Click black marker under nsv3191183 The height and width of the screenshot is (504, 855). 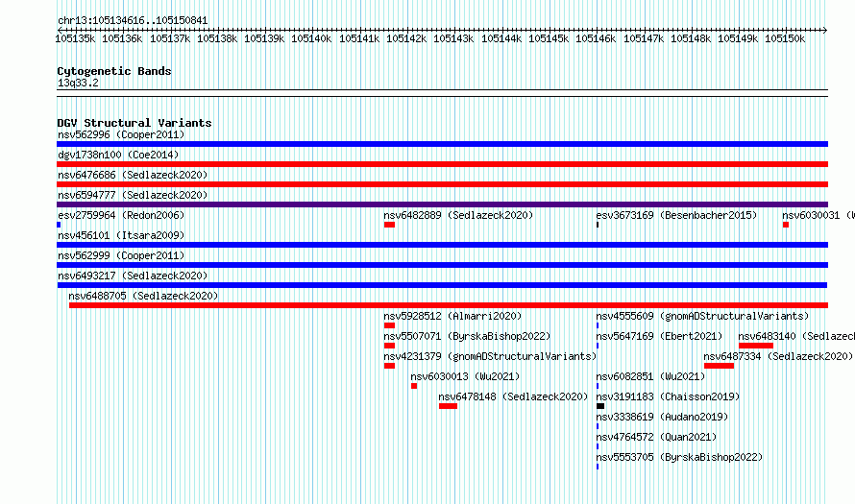(600, 406)
